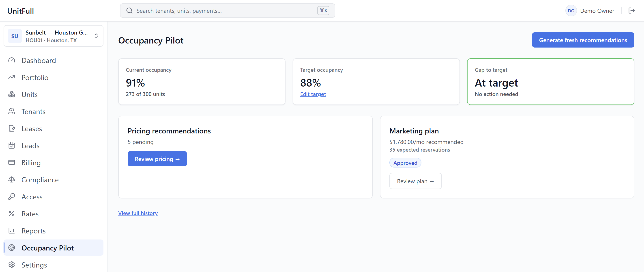644x272 pixels.
Task: Open the View full history link
Action: [138, 213]
